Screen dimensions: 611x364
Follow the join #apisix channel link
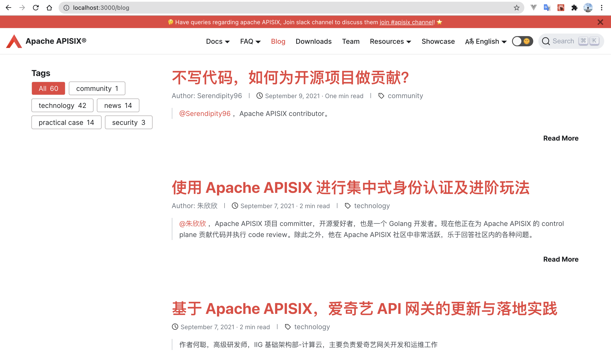pos(407,22)
